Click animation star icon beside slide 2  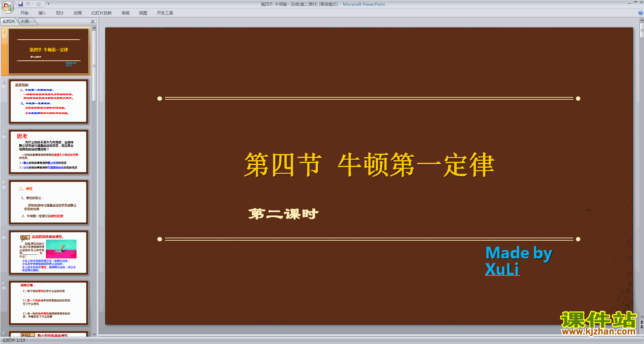click(x=4, y=87)
